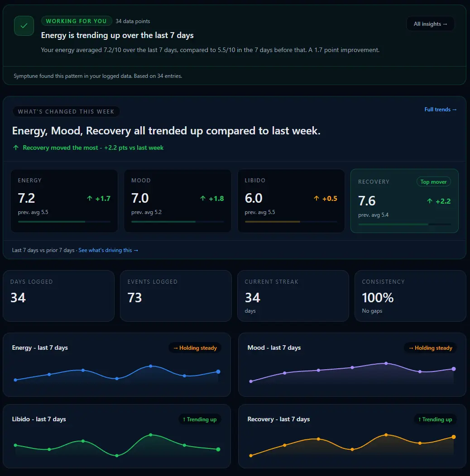Click the lowest dip point on Libido chart
The width and height of the screenshot is (470, 476).
[117, 455]
